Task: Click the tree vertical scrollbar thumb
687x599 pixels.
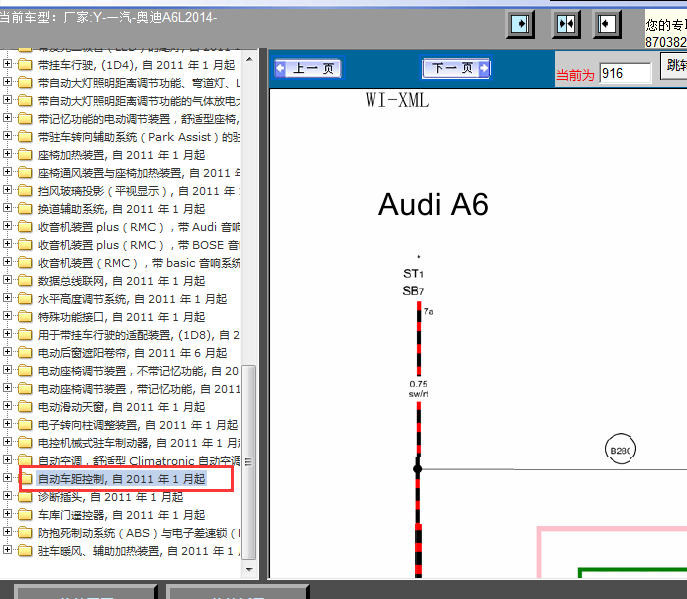Action: 249,462
